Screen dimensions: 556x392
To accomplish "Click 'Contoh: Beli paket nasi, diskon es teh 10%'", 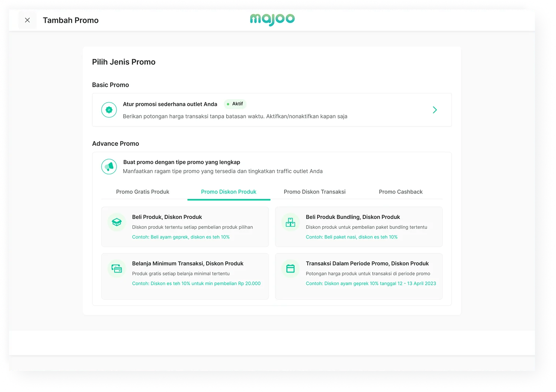I will coord(352,237).
